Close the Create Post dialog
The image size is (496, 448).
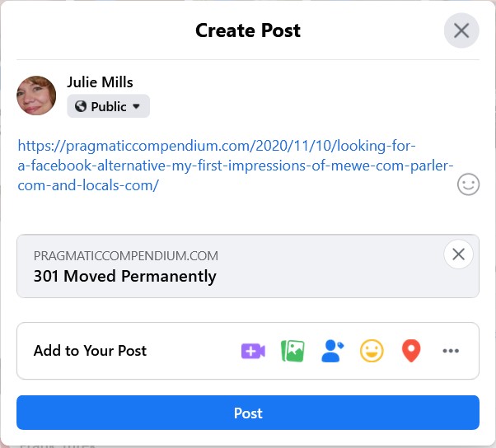[x=461, y=30]
